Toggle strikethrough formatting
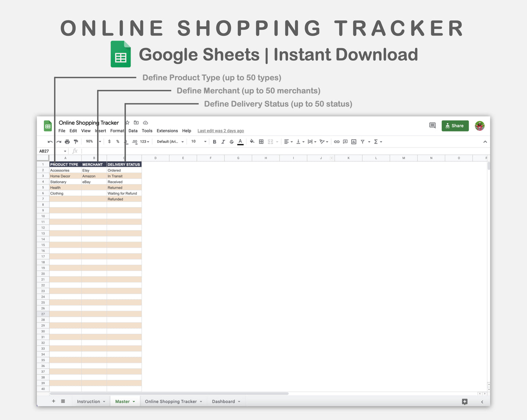This screenshot has height=420, width=527. (x=232, y=142)
